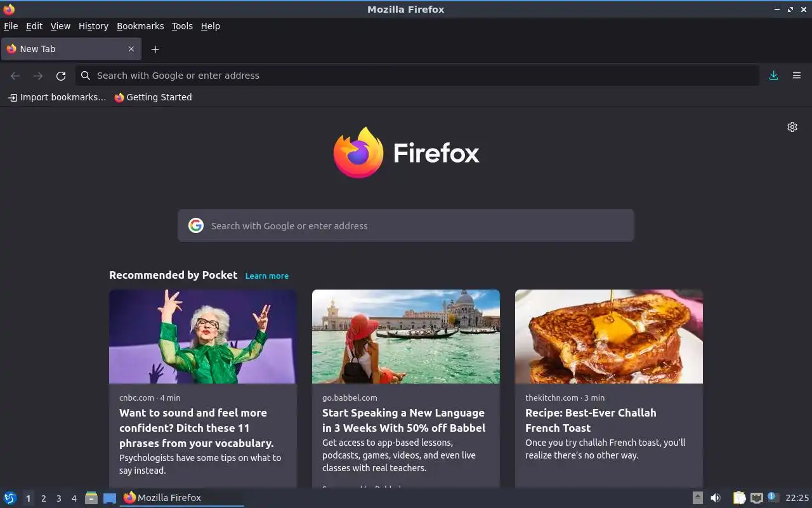Switch to virtual desktop 4
Screen dimensions: 812x508
click(x=74, y=498)
